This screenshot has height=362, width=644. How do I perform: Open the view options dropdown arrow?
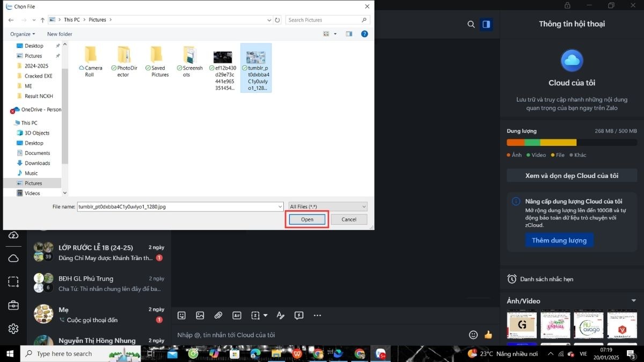click(x=335, y=34)
